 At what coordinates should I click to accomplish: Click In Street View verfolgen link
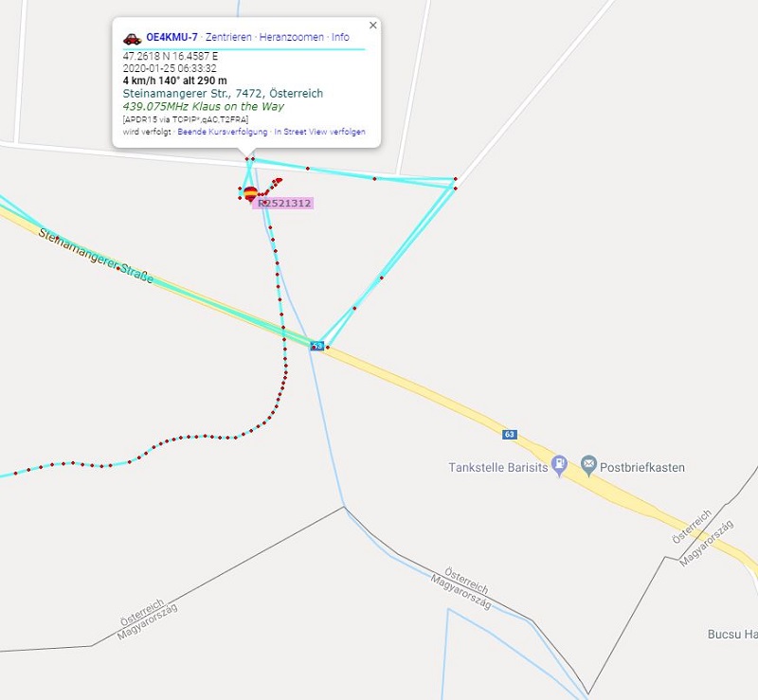click(x=319, y=132)
